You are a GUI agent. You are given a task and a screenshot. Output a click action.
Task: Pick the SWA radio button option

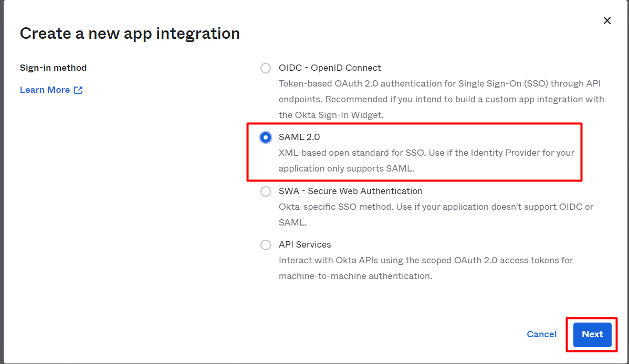[266, 191]
